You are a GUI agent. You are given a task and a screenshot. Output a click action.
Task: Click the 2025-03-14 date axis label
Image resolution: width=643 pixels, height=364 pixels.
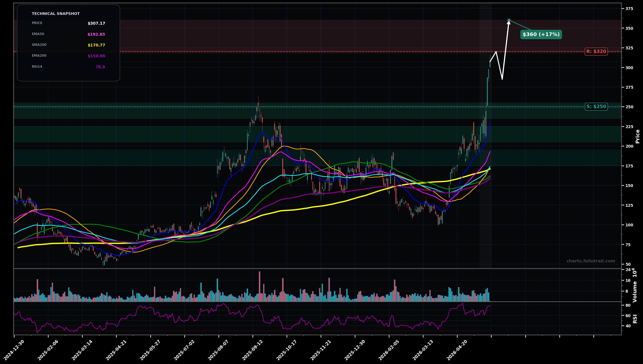[82, 350]
